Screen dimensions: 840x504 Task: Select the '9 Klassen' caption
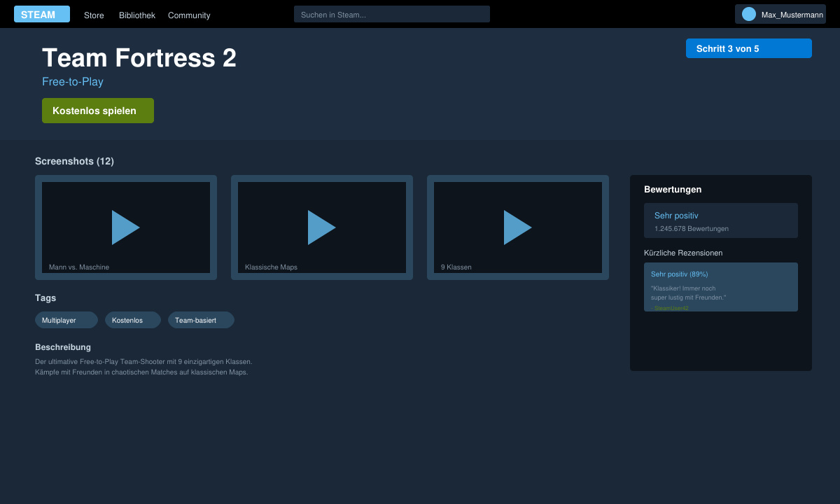tap(456, 267)
